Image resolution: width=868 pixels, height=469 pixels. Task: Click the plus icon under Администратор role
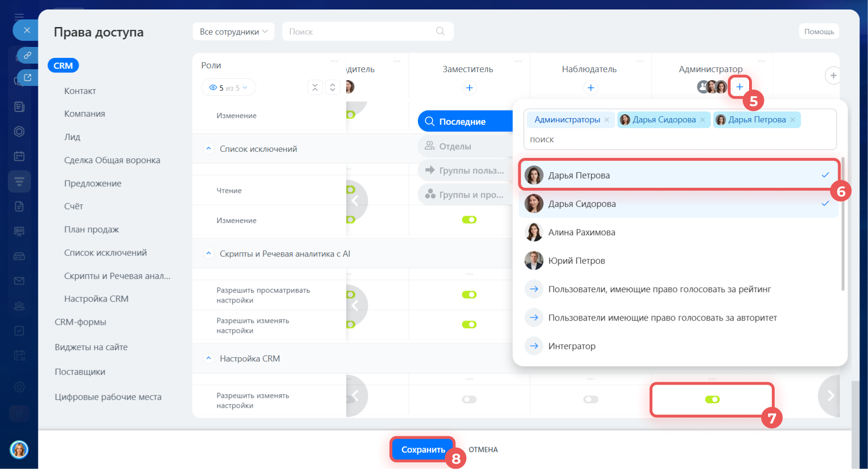click(739, 87)
